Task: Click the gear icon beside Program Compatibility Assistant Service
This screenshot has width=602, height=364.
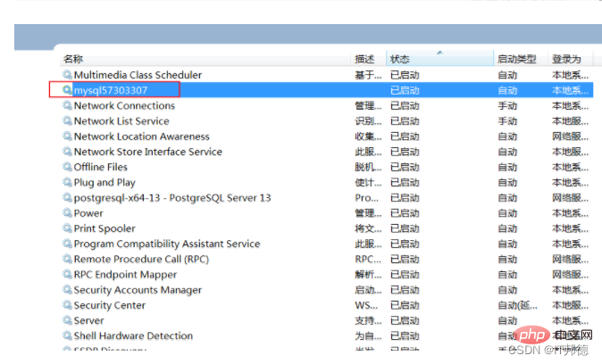Action: pyautogui.click(x=67, y=244)
